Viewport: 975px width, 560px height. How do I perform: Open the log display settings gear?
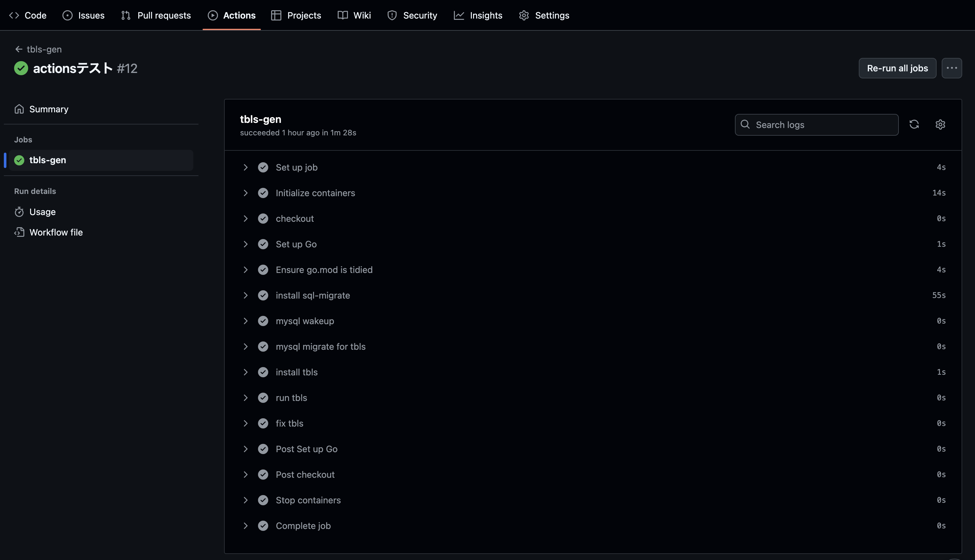pyautogui.click(x=940, y=124)
